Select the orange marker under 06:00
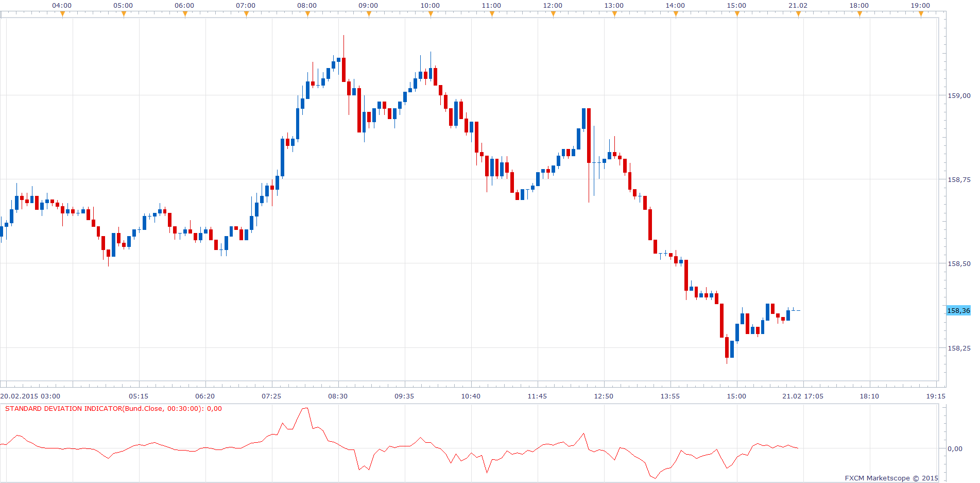The image size is (980, 483). [185, 14]
